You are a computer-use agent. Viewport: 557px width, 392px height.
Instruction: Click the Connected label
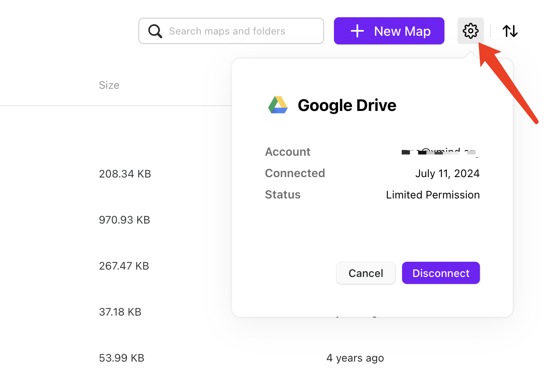pos(295,173)
